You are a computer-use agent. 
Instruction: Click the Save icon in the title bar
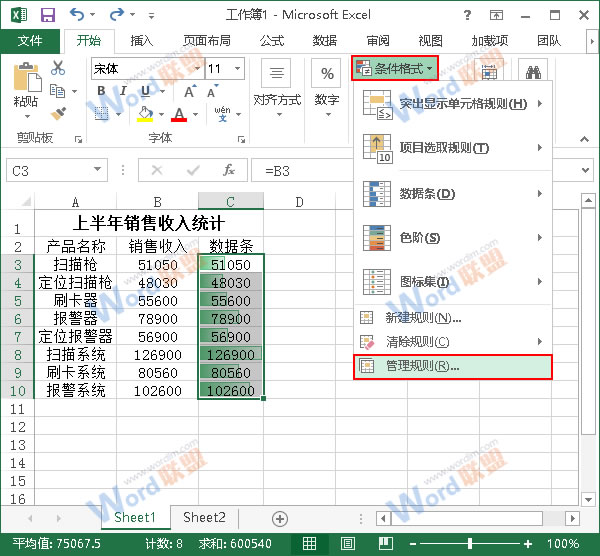click(47, 15)
